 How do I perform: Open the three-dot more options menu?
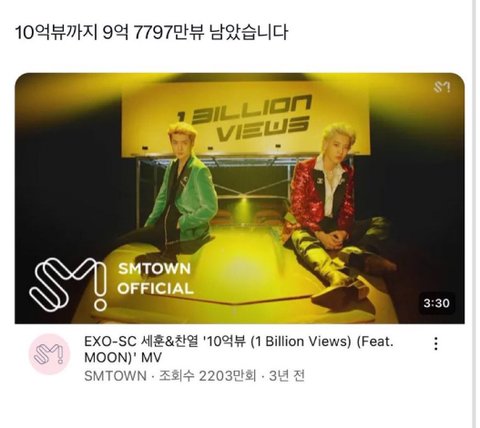pyautogui.click(x=436, y=344)
